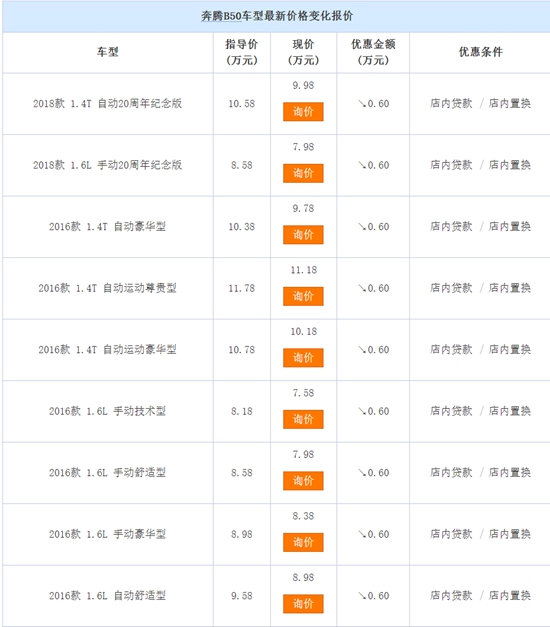Select 2018款 1.4T 自动20周年纪念版 model name
This screenshot has height=627, width=550.
pos(107,104)
